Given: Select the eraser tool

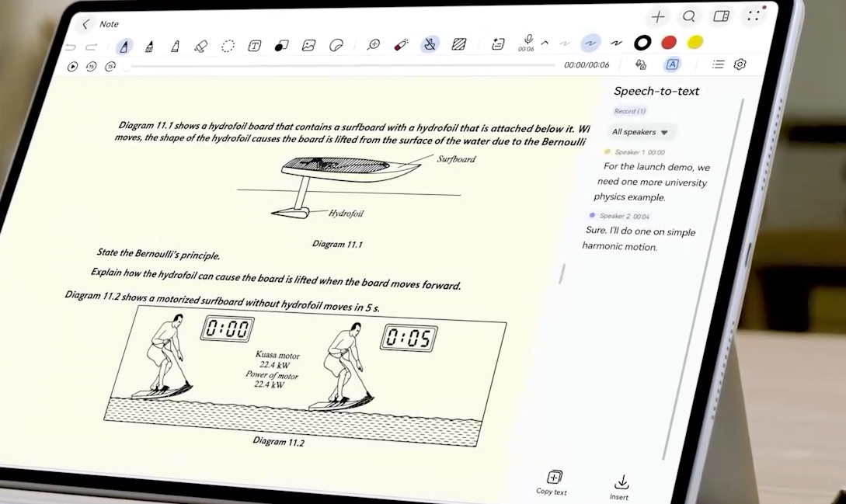Looking at the screenshot, I should (200, 47).
